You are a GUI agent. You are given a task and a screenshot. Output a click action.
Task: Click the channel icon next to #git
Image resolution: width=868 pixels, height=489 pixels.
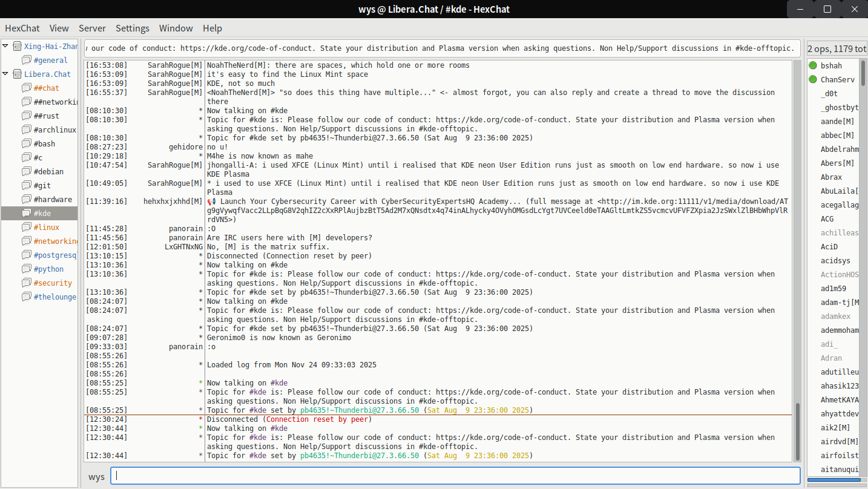[x=26, y=186]
